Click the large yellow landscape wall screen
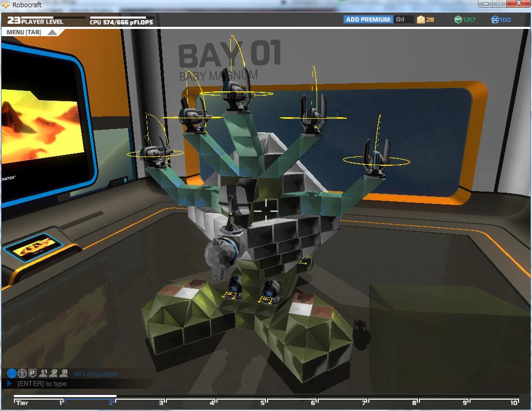 point(42,125)
